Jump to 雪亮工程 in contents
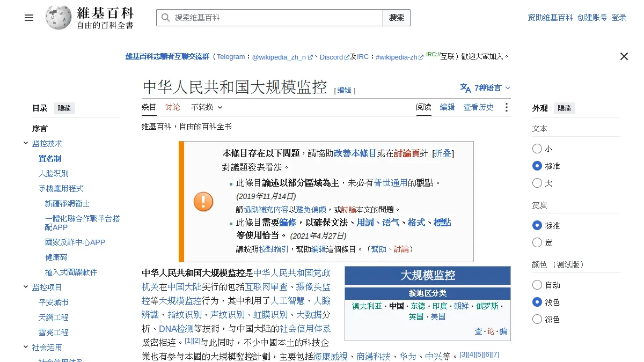The height and width of the screenshot is (362, 644). pyautogui.click(x=54, y=333)
